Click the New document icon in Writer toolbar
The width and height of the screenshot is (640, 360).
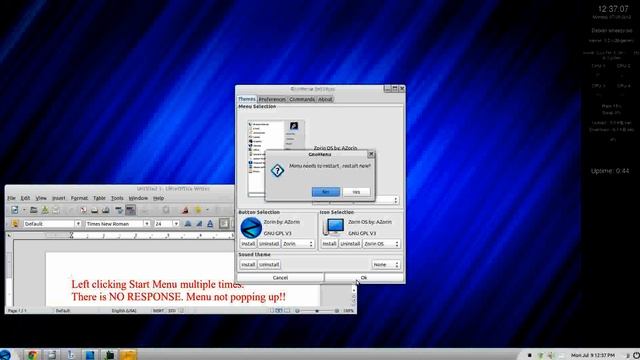[x=15, y=210]
